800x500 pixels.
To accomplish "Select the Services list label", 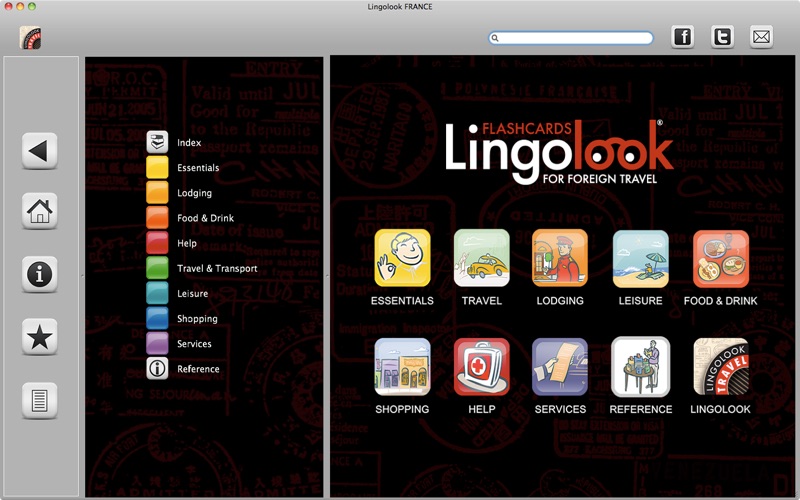I will click(x=194, y=344).
